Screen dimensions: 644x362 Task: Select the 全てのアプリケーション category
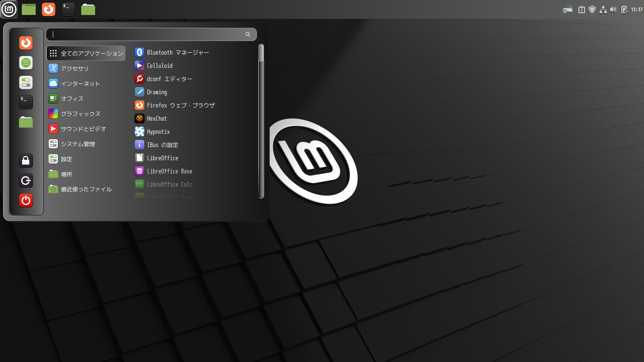click(86, 53)
